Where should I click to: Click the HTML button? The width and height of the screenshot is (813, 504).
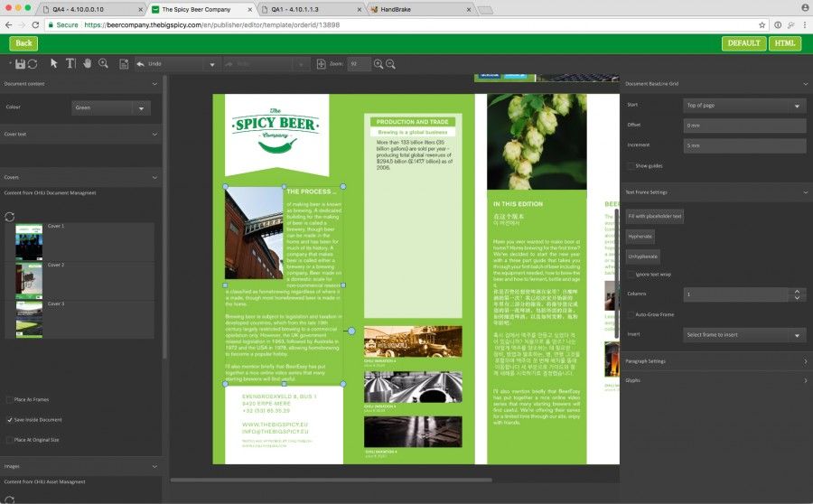coord(785,43)
